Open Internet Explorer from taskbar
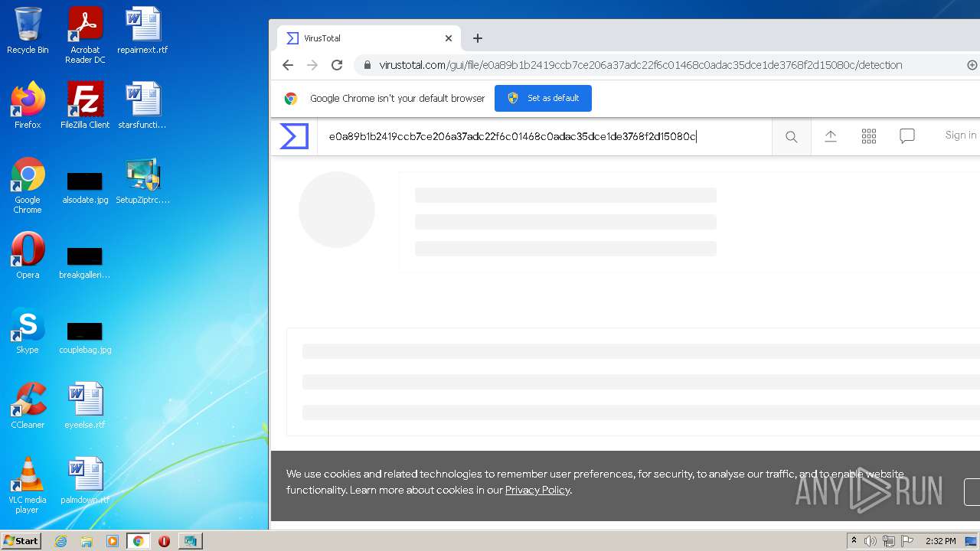The height and width of the screenshot is (551, 980). coord(60,541)
